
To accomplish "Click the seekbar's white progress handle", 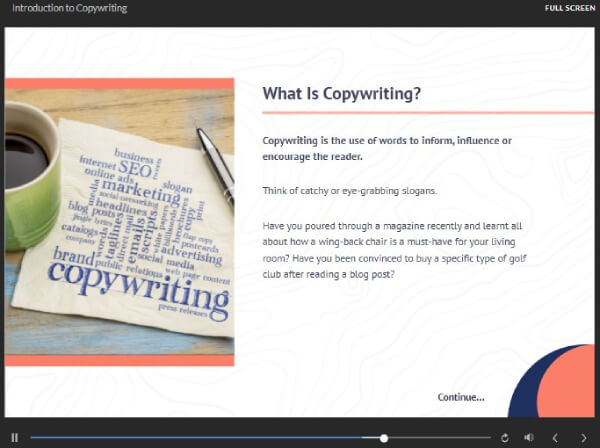I will click(384, 437).
